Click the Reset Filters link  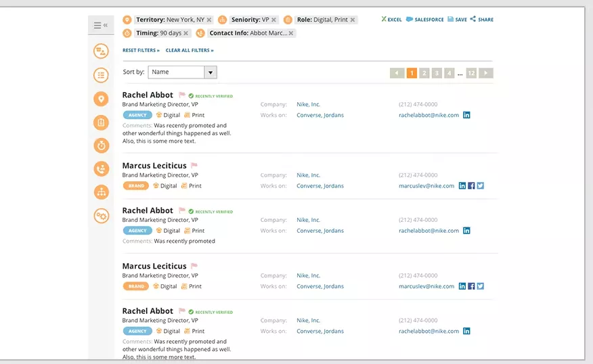tap(141, 50)
